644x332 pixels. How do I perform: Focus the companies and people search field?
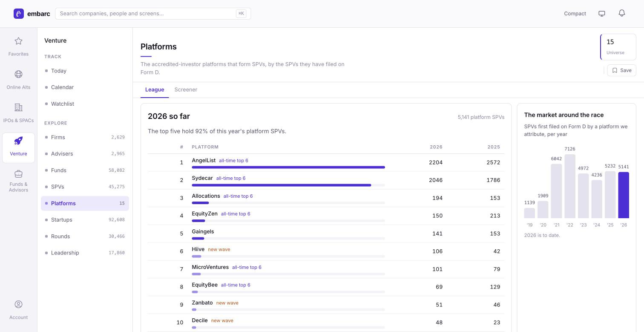click(x=153, y=14)
